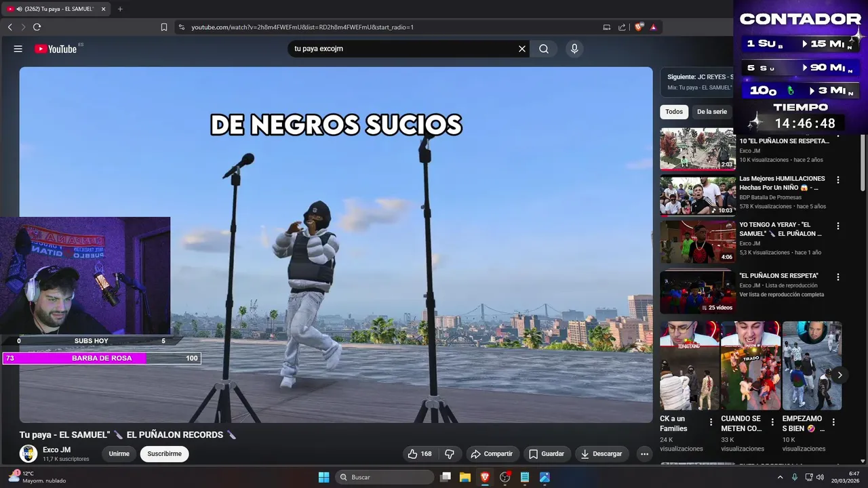Open options for 'EL PUÑALON SE RESPETA' playlist
868x488 pixels.
tap(838, 277)
